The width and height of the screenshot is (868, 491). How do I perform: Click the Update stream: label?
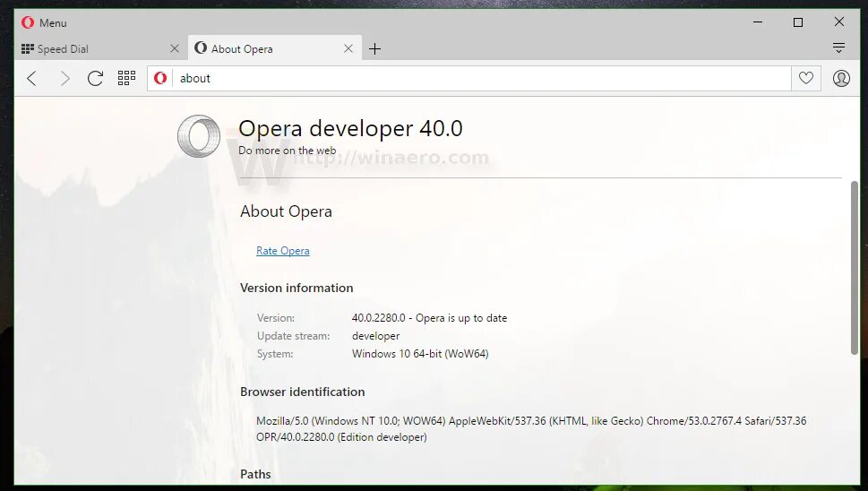pos(294,336)
